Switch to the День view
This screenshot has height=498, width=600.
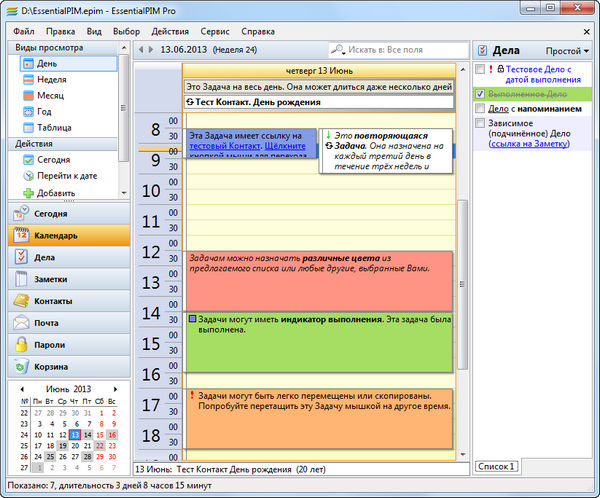[x=47, y=64]
